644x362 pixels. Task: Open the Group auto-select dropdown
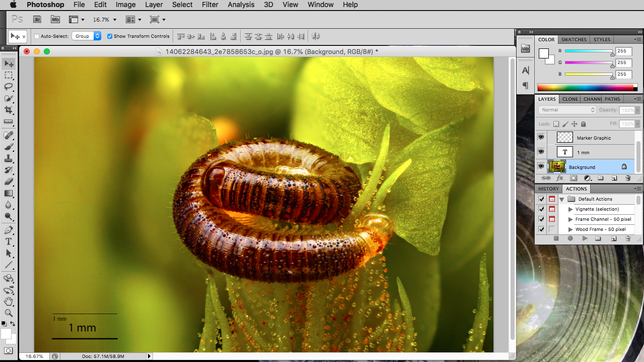click(86, 36)
